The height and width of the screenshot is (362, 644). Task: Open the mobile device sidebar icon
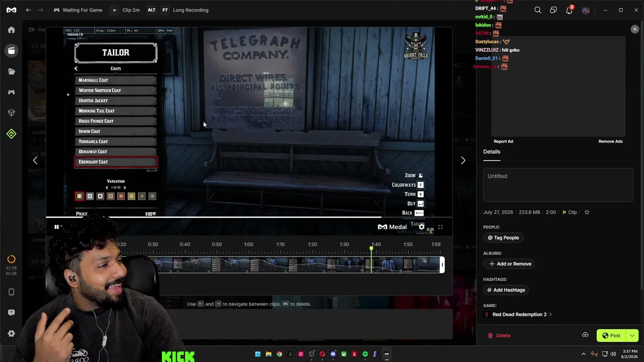coord(12,292)
